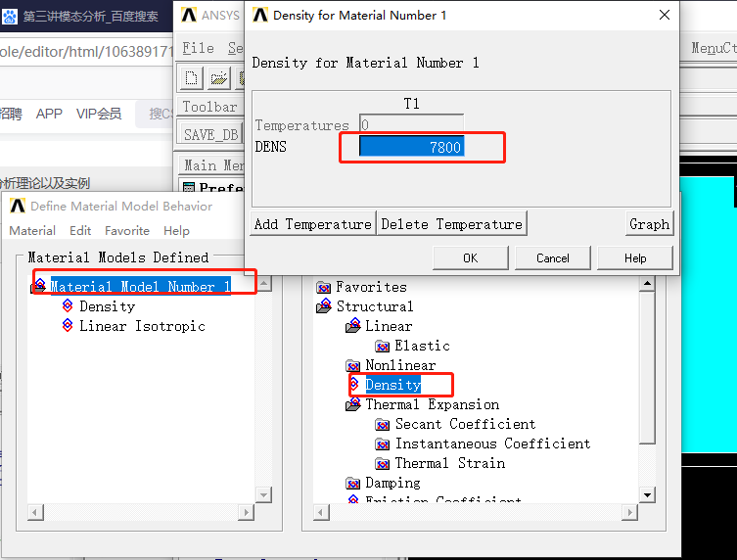Viewport: 737px width, 560px height.
Task: Open the Secant Coefficient folder icon
Action: pyautogui.click(x=382, y=425)
